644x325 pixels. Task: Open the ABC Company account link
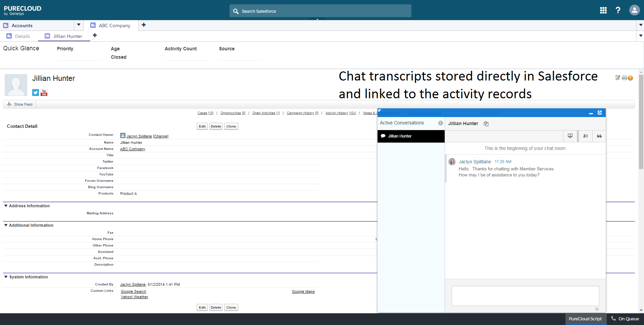coord(133,149)
